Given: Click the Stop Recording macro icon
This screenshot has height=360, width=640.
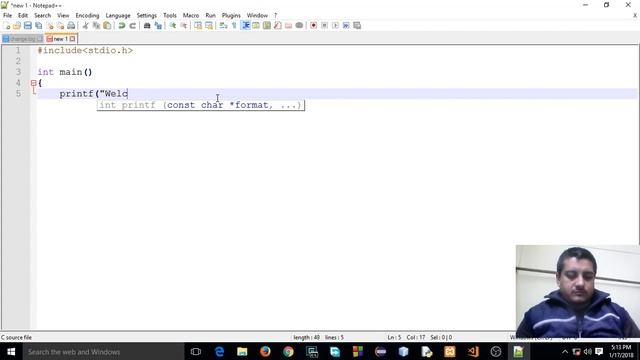Looking at the screenshot, I should coord(324,26).
